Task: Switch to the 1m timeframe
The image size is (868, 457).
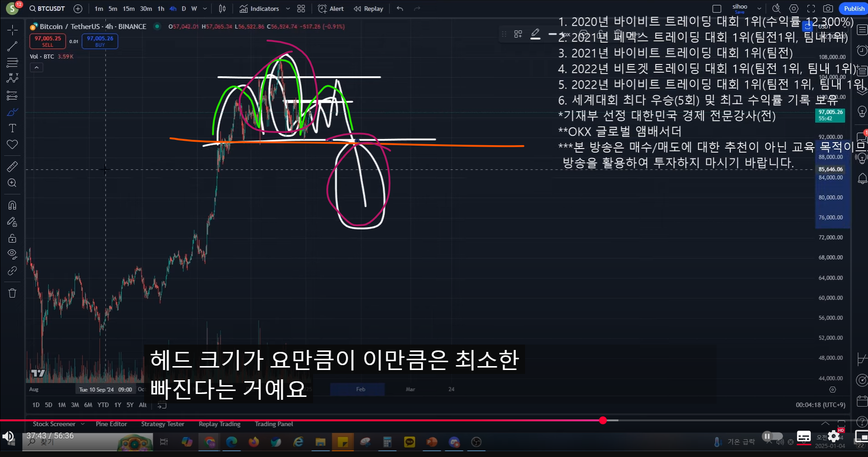Action: [99, 9]
